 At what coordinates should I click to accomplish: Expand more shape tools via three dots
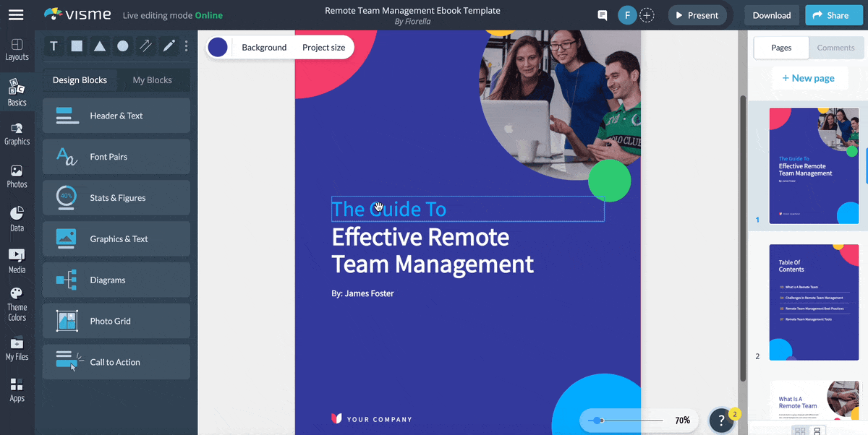click(187, 46)
